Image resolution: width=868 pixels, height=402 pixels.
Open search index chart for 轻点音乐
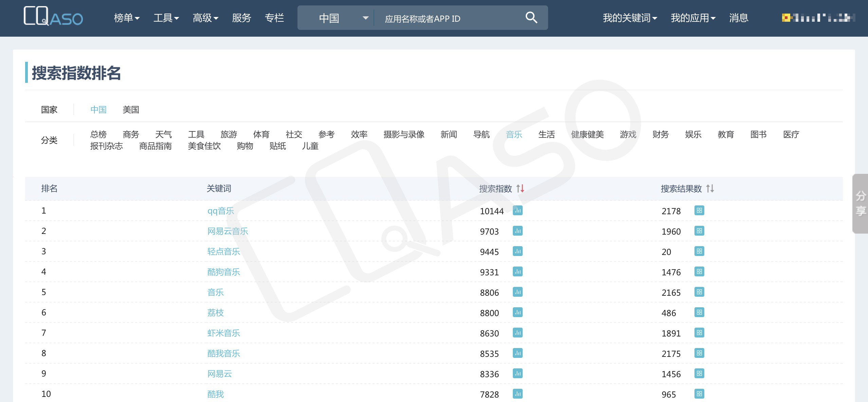(518, 251)
